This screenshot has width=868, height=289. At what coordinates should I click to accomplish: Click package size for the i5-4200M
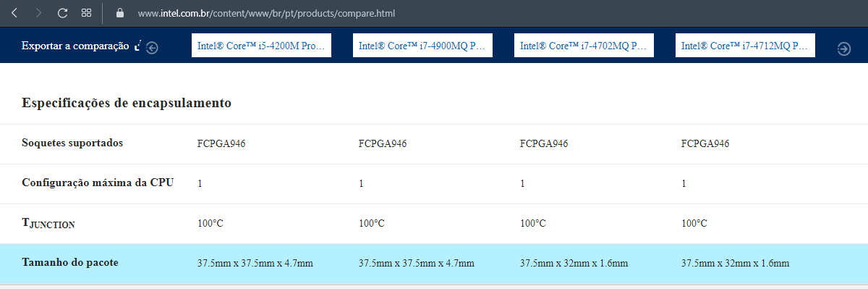[255, 263]
